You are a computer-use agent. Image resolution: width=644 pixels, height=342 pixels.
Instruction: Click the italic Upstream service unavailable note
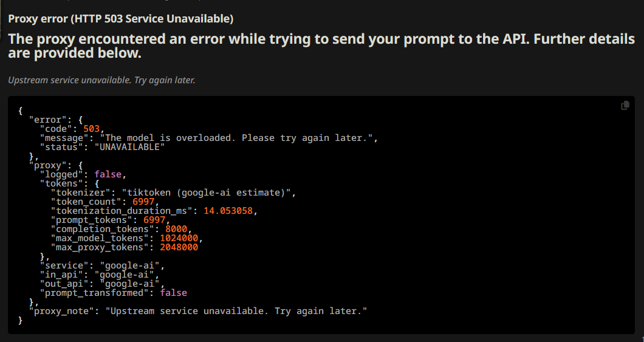(x=101, y=80)
